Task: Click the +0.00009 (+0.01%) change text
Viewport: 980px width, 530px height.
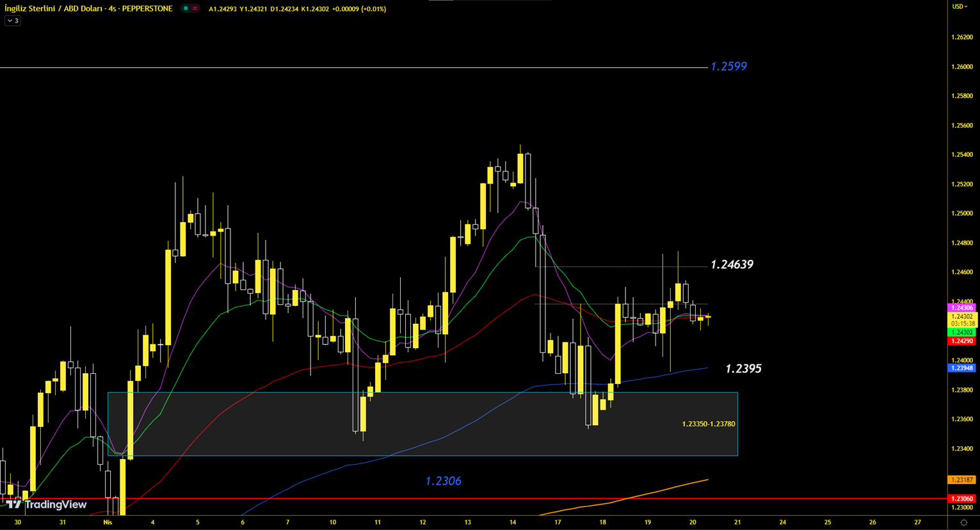Action: [359, 9]
